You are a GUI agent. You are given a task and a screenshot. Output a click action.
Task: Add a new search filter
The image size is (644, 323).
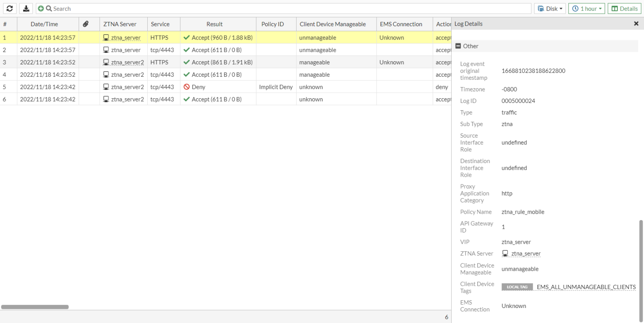41,8
